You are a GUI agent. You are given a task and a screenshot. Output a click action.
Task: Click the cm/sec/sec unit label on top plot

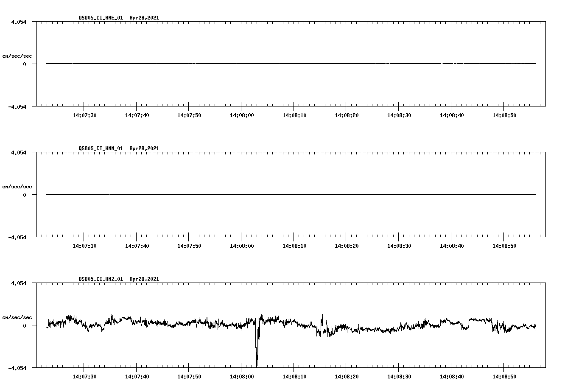[17, 56]
